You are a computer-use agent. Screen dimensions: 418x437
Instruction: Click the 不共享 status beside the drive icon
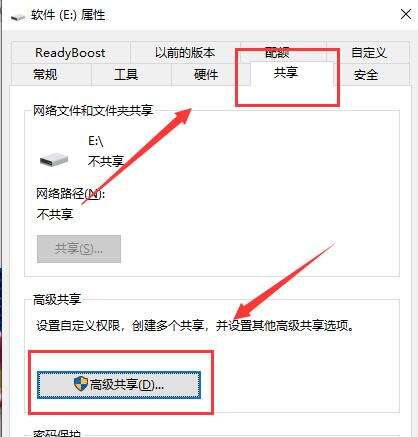tap(106, 161)
